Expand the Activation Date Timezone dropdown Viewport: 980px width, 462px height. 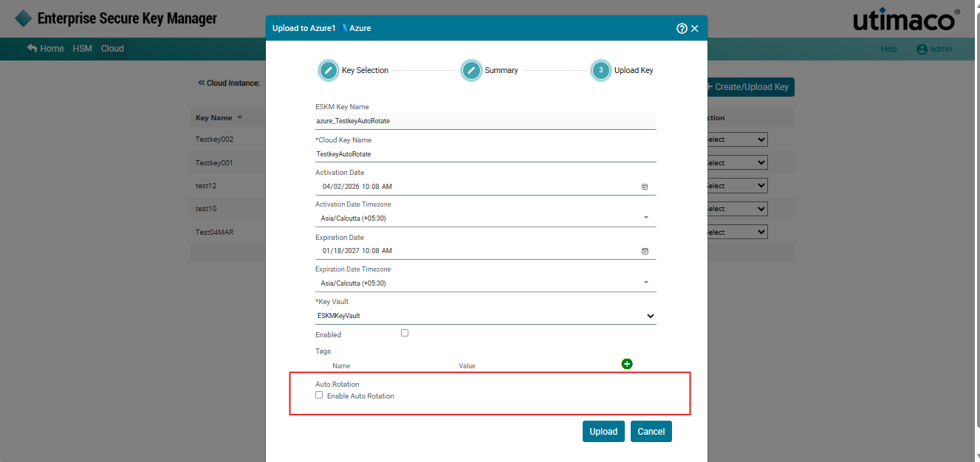pos(646,218)
